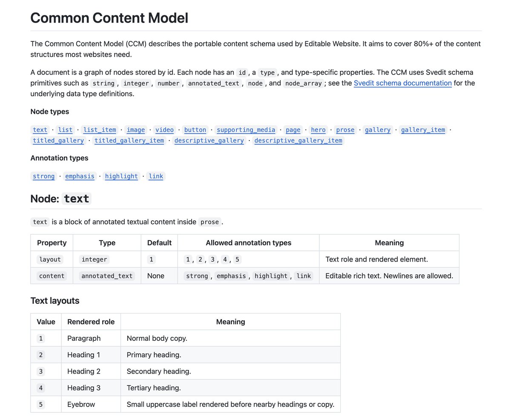This screenshot has height=420, width=511.
Task: Open the descriptive_gallery_item node link
Action: coord(298,141)
